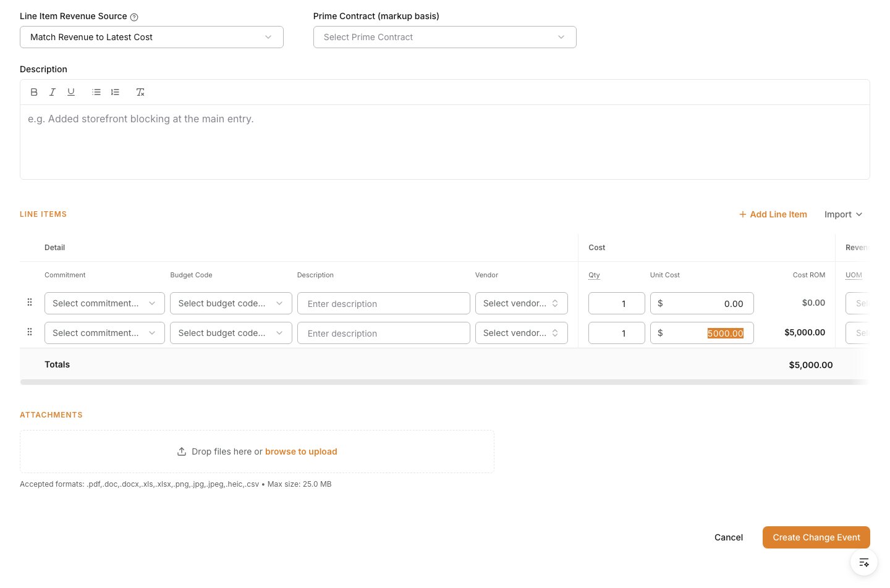Click the Accepted formats note text

pos(176,484)
